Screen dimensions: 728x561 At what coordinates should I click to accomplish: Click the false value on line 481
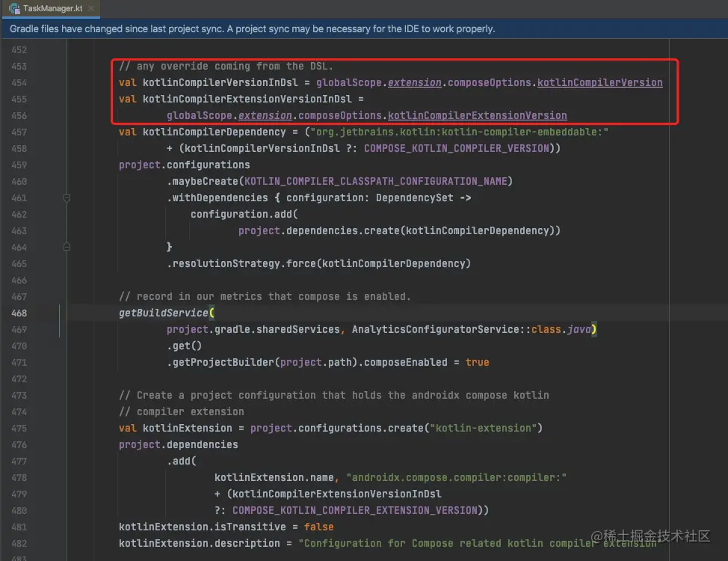pos(318,527)
